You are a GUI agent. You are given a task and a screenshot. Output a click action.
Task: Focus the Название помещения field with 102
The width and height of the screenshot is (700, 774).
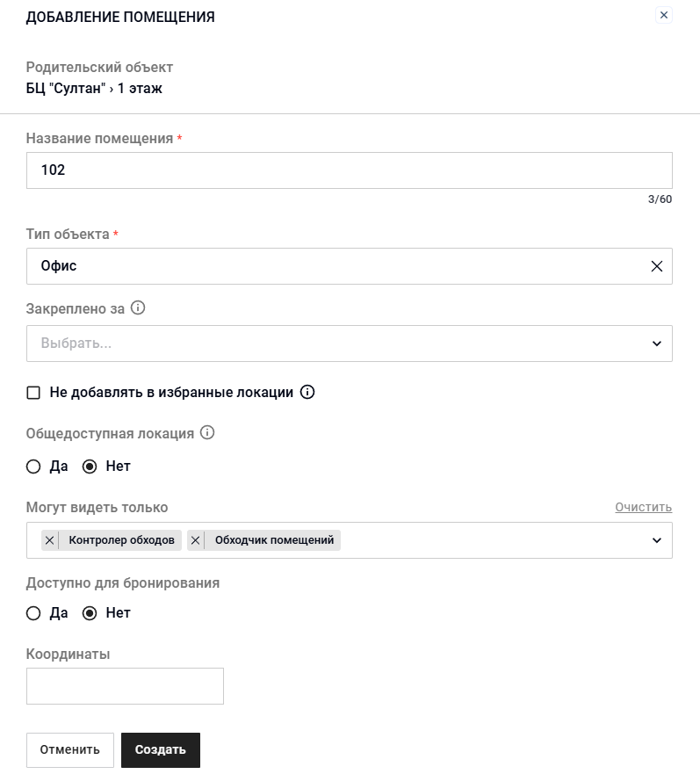(349, 170)
